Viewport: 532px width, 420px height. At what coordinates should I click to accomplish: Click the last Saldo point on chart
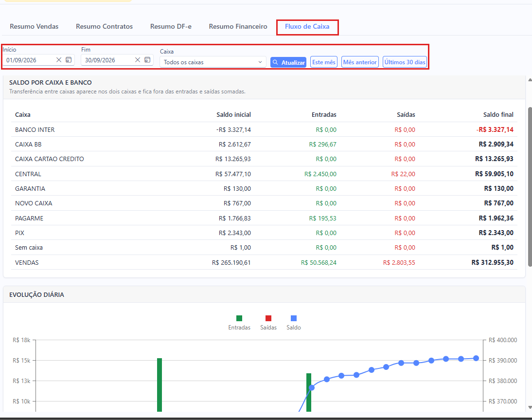tap(476, 358)
